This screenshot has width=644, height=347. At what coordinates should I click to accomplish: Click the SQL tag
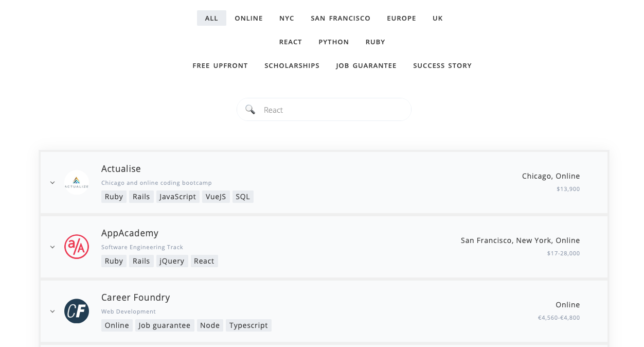(243, 197)
